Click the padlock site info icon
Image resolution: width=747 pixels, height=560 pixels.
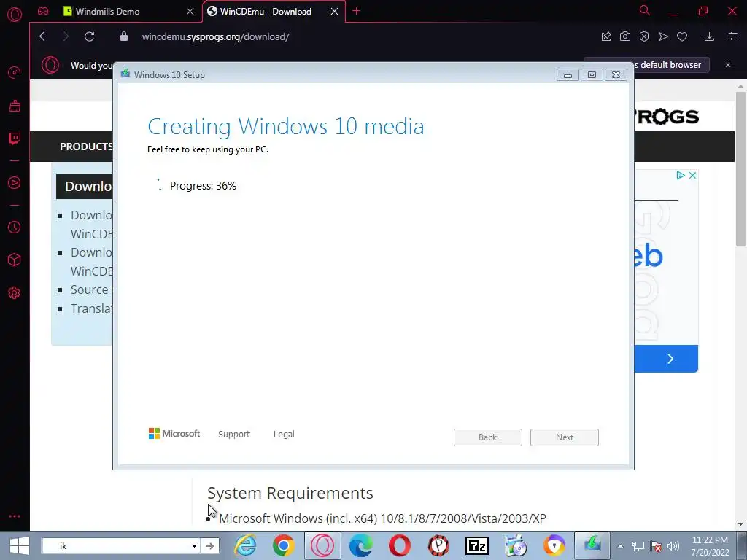pos(124,36)
